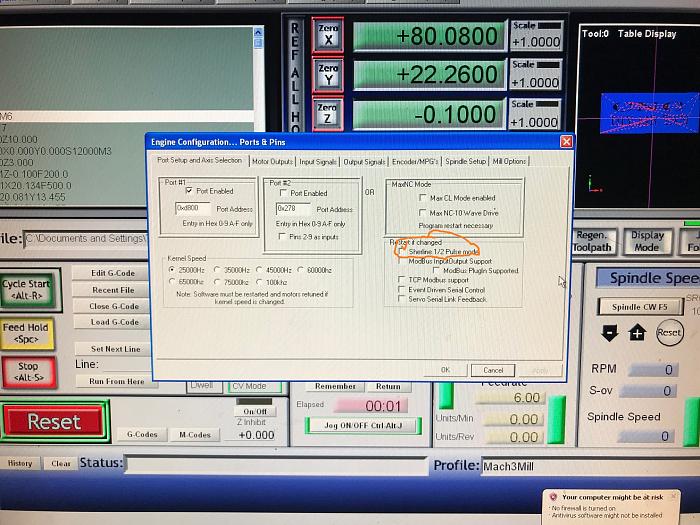
Task: Switch to the Motor Outputs tab
Action: tap(272, 161)
